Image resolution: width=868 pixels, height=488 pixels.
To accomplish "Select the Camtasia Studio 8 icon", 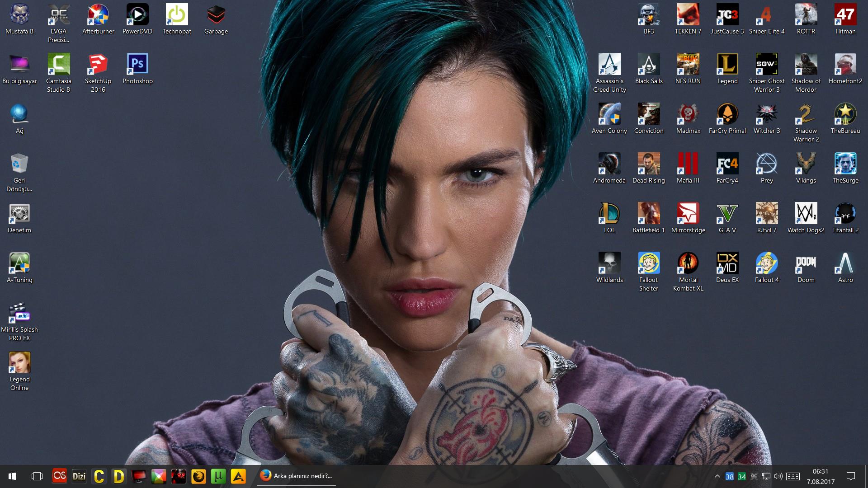I will click(59, 65).
